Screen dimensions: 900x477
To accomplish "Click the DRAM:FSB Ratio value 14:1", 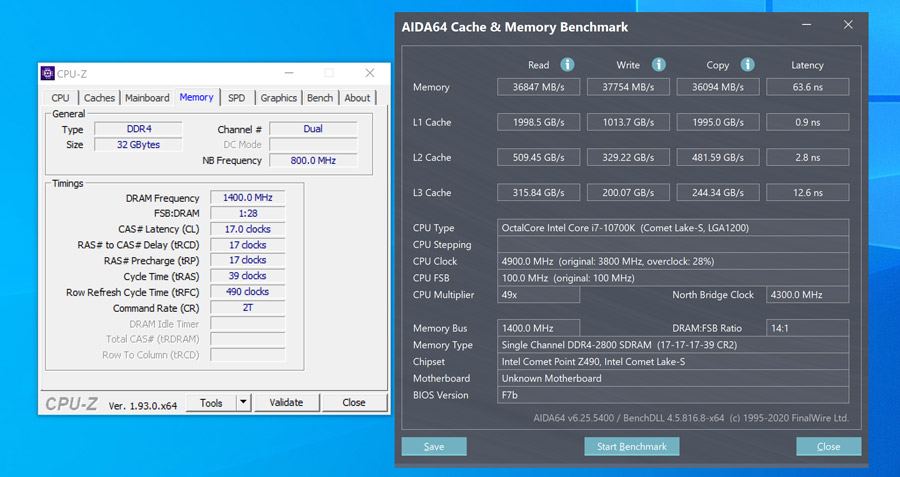I will [808, 328].
